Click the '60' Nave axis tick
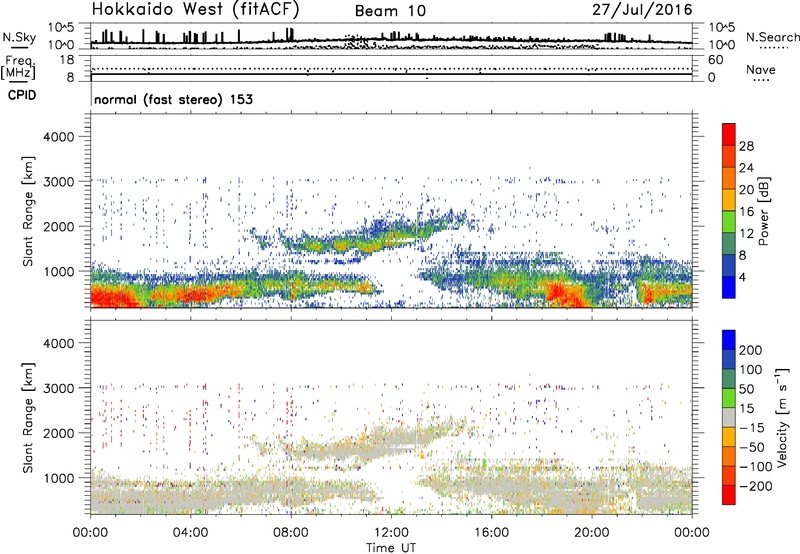 (715, 60)
